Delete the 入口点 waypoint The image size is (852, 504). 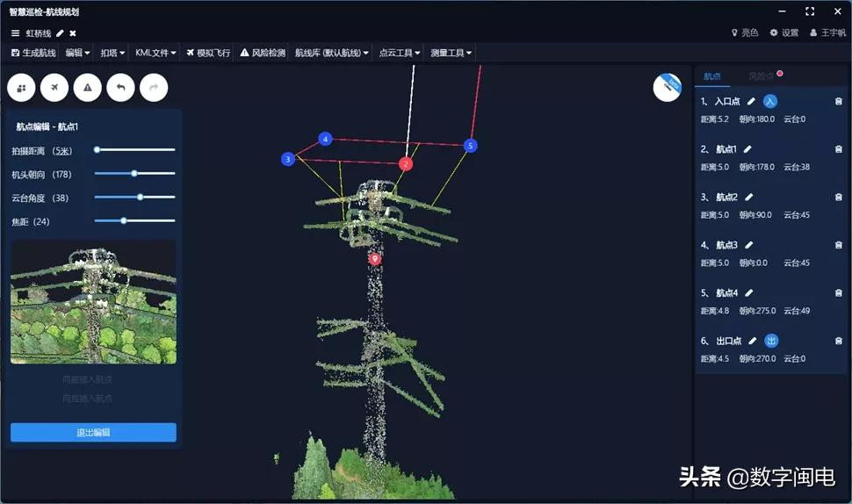(839, 101)
